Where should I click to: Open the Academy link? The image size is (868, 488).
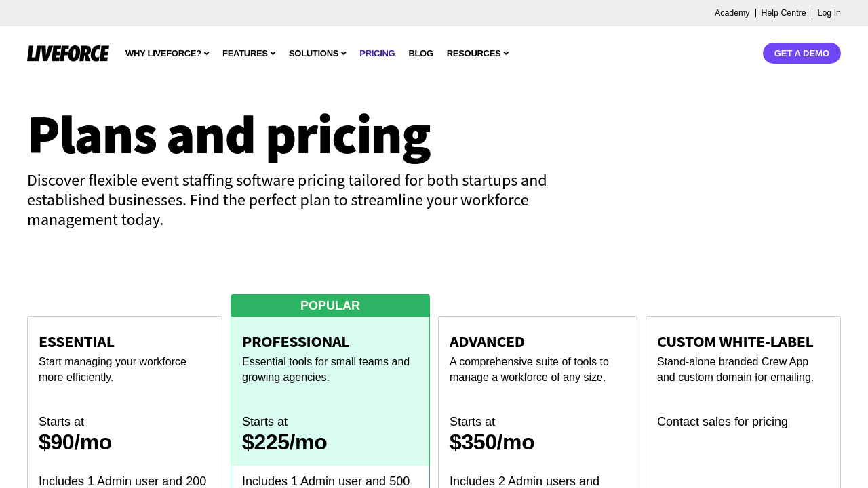click(732, 13)
